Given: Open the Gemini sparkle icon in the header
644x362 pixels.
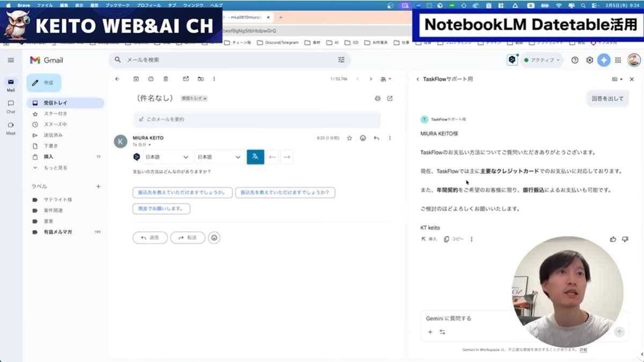Looking at the screenshot, I should pos(604,60).
